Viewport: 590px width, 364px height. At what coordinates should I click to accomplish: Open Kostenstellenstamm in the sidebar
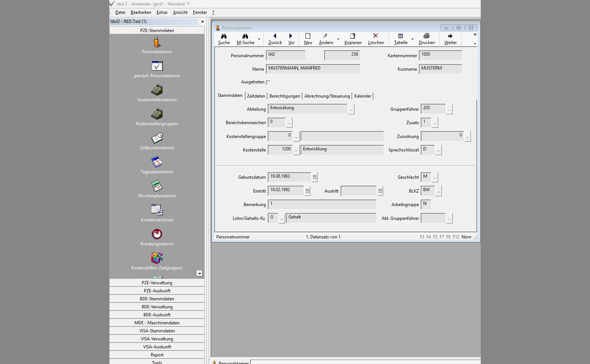click(157, 90)
